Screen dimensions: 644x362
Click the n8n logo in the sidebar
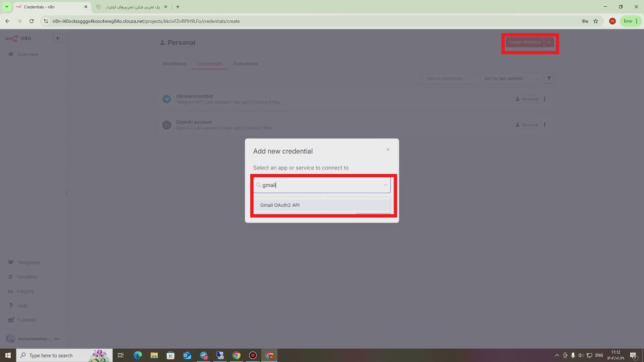pyautogui.click(x=12, y=38)
